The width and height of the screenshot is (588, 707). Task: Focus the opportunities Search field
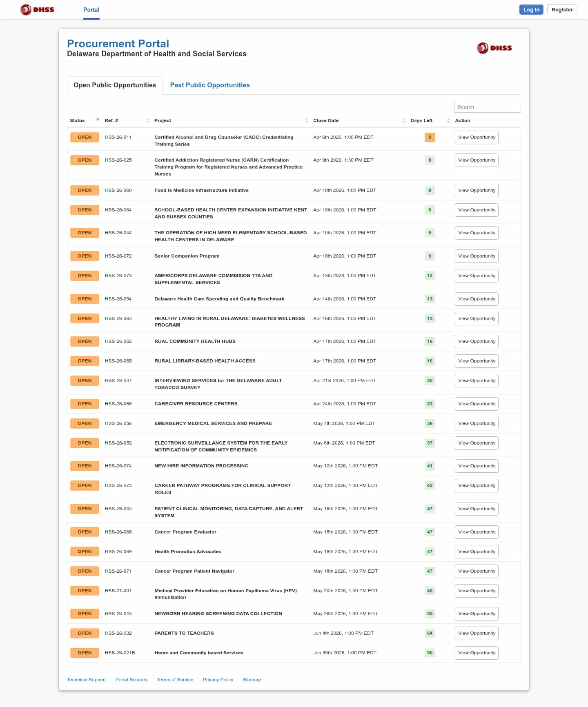click(487, 107)
